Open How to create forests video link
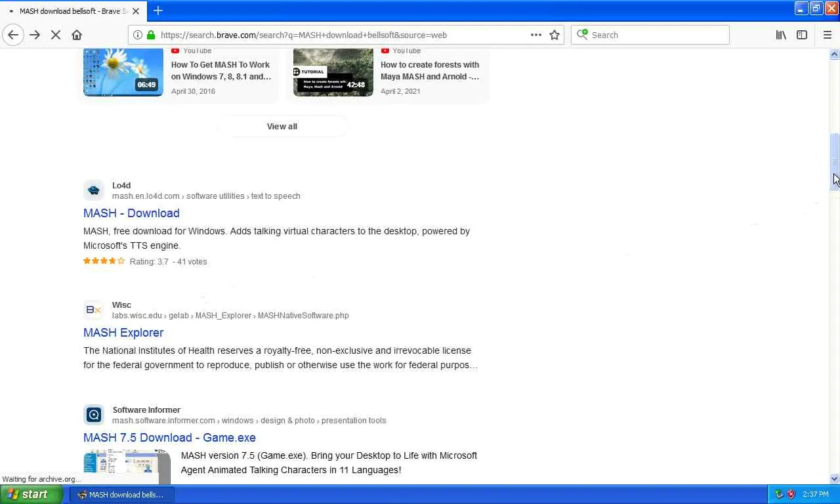 click(430, 71)
